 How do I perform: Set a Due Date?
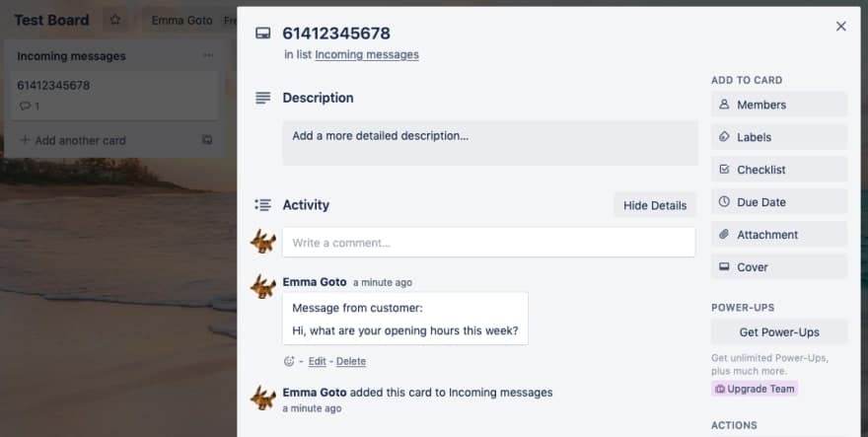778,202
